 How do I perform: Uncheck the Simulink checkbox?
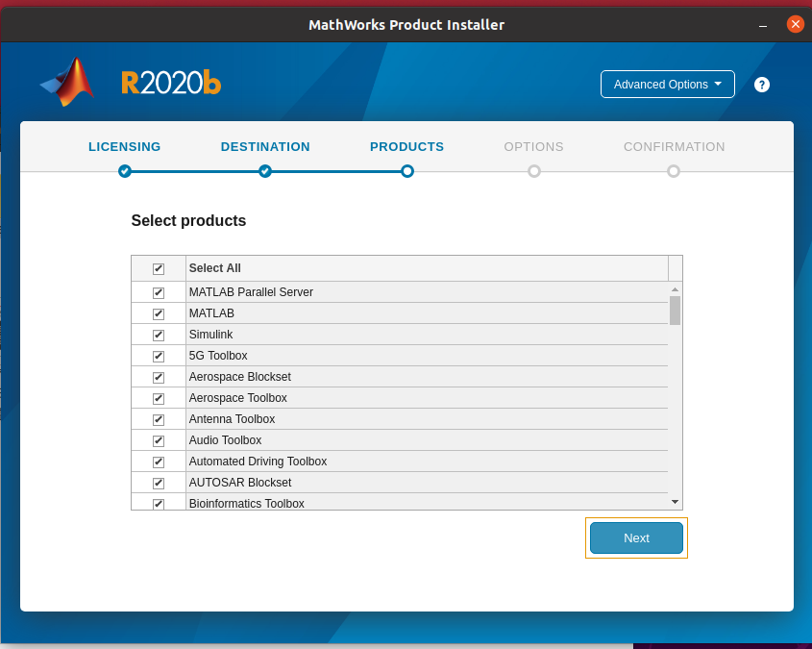pos(159,336)
